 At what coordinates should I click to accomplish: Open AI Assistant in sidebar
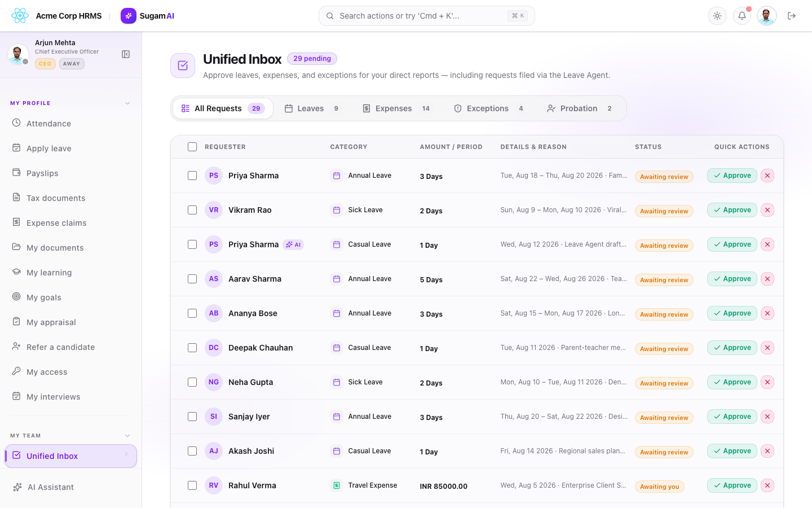71,487
